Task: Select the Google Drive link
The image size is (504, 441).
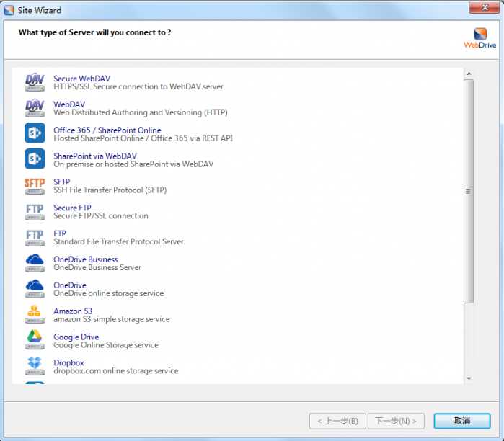Action: click(76, 337)
